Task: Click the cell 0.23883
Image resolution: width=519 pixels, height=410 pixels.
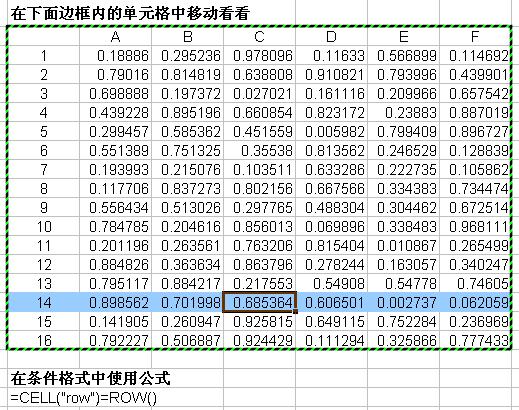Action: [x=403, y=112]
